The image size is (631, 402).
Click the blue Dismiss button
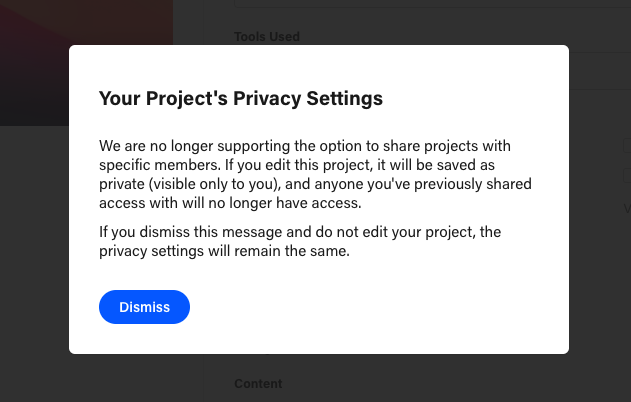[x=144, y=307]
